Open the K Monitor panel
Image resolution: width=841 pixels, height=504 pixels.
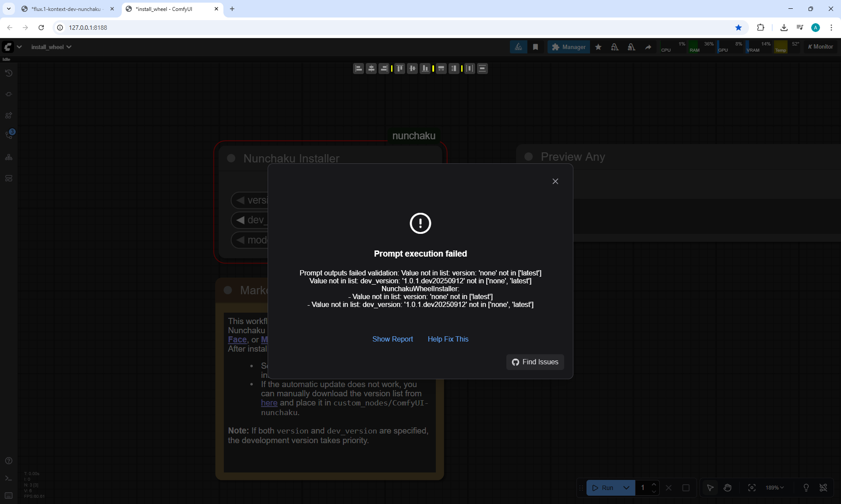tap(820, 47)
